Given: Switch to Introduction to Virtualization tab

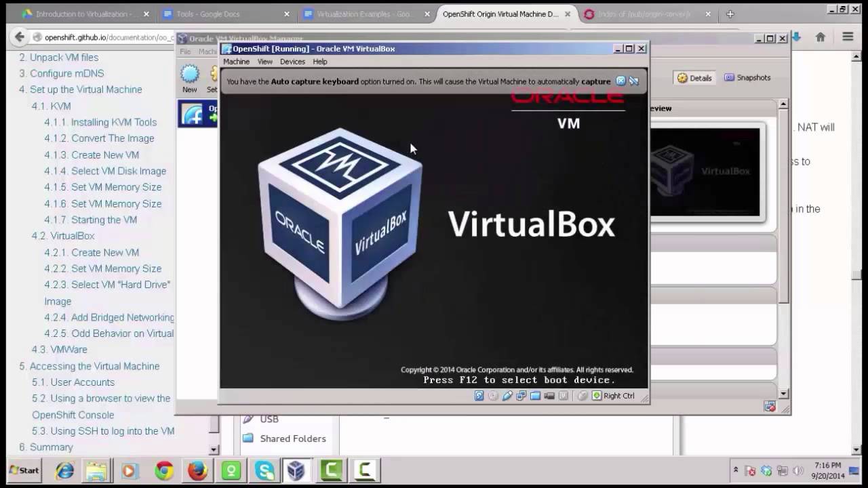Looking at the screenshot, I should click(85, 14).
